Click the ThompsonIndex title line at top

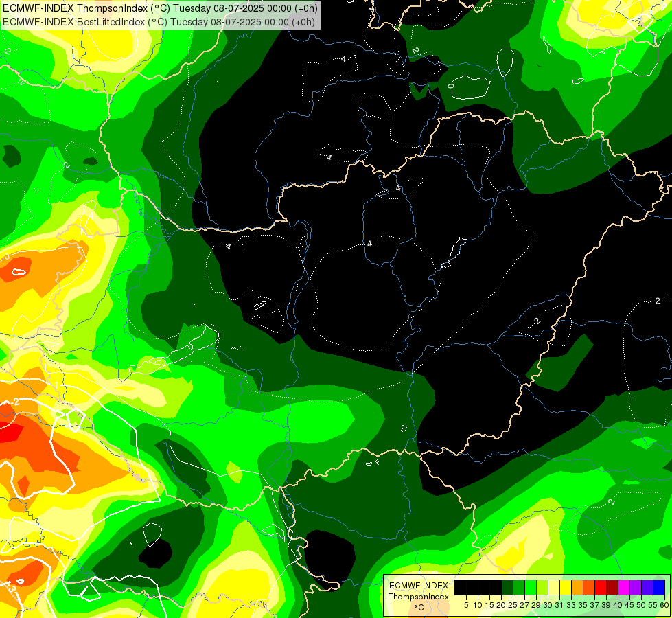point(159,8)
